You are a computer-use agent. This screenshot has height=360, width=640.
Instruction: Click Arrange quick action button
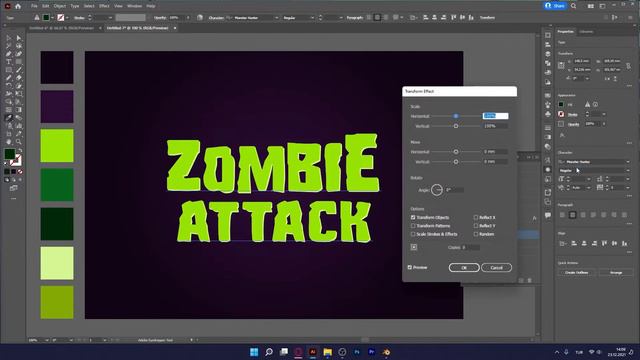pyautogui.click(x=616, y=272)
